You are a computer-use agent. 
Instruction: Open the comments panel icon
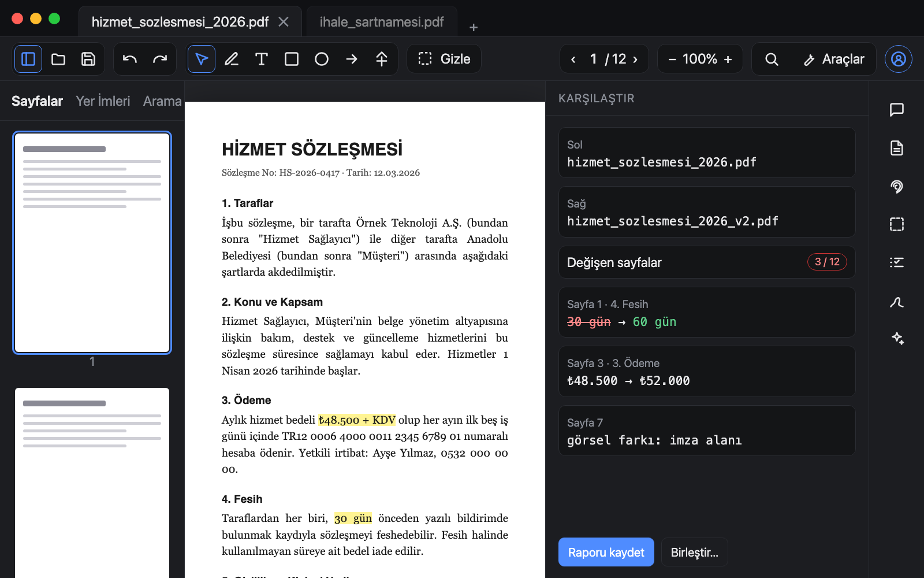[897, 110]
